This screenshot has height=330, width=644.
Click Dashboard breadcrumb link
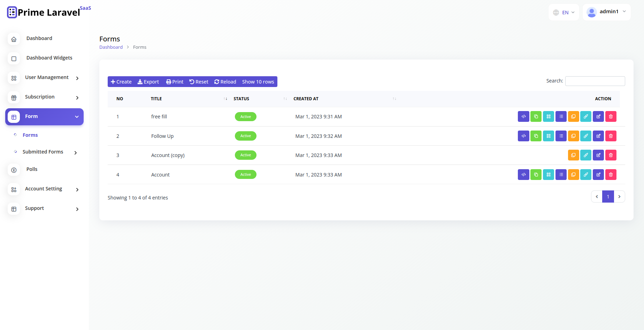(x=111, y=47)
